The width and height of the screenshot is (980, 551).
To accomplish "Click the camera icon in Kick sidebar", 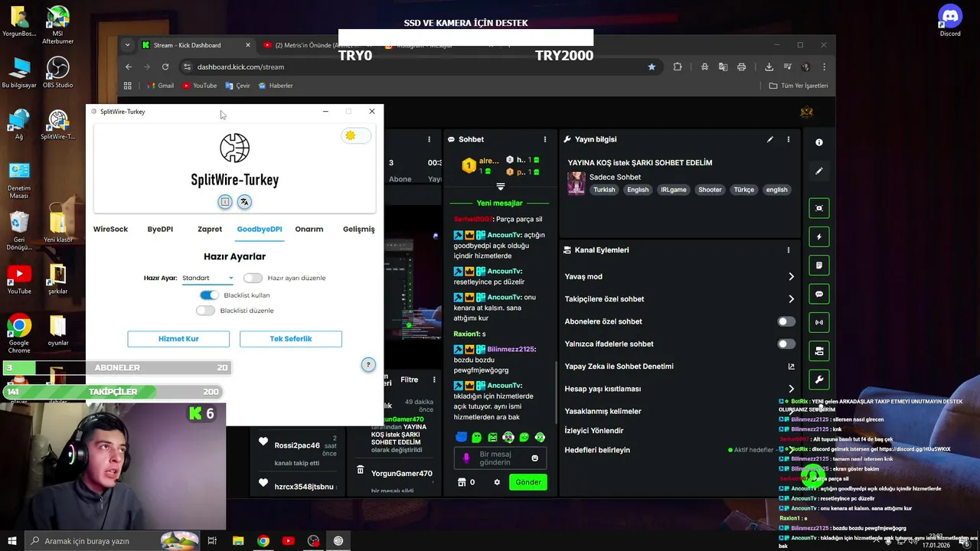I will pos(819,351).
